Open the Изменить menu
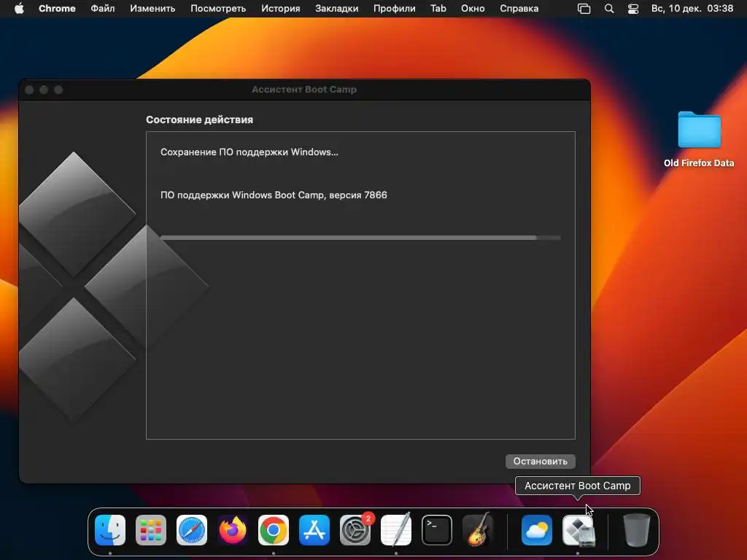Screen dimensions: 747x560 [152, 9]
